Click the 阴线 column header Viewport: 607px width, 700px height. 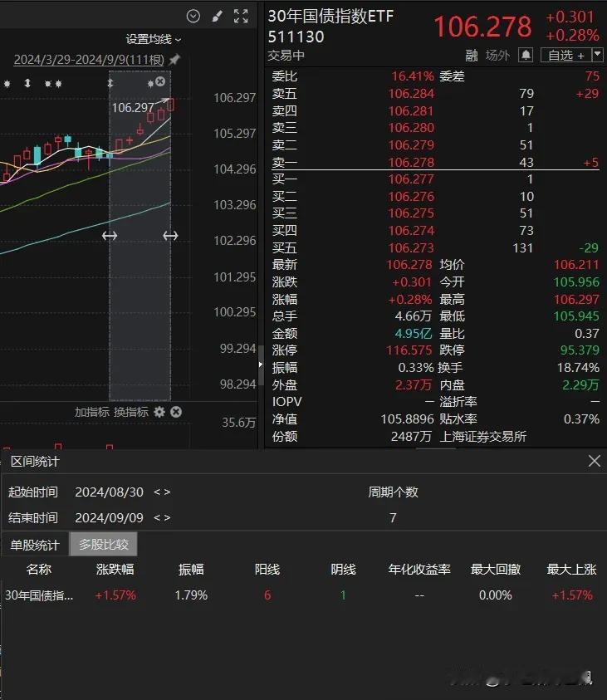click(343, 569)
